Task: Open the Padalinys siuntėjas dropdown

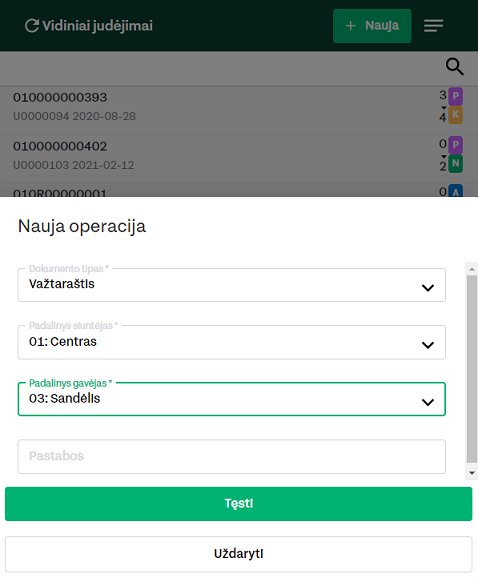Action: point(232,342)
